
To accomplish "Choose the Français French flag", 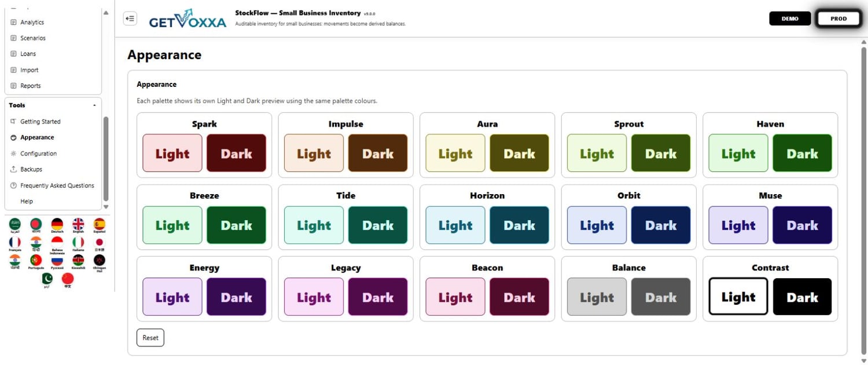I will (x=15, y=242).
